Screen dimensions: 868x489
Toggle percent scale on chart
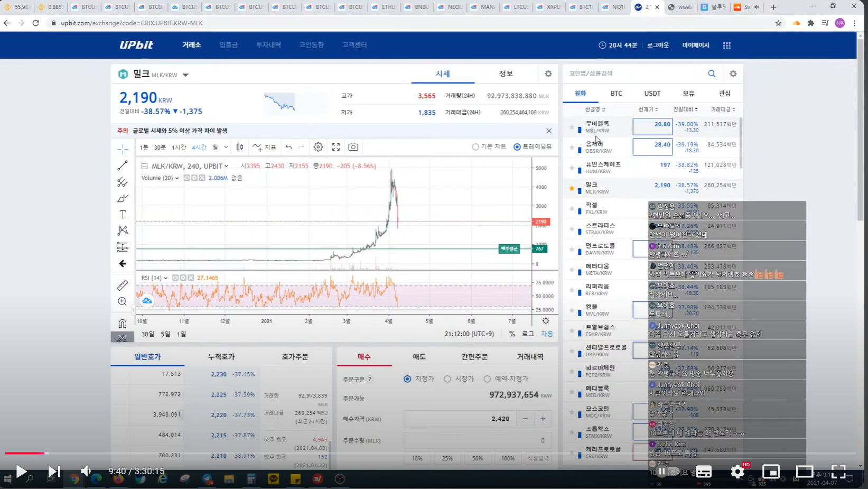[512, 334]
